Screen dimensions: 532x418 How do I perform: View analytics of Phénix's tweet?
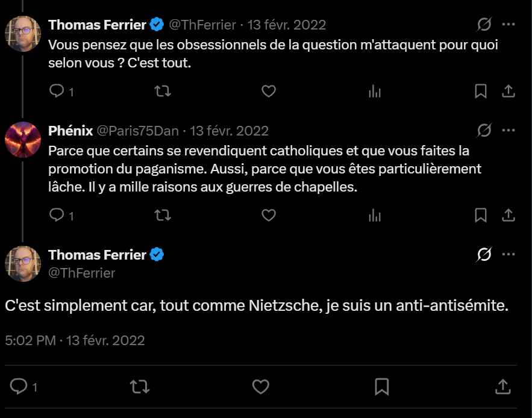374,214
